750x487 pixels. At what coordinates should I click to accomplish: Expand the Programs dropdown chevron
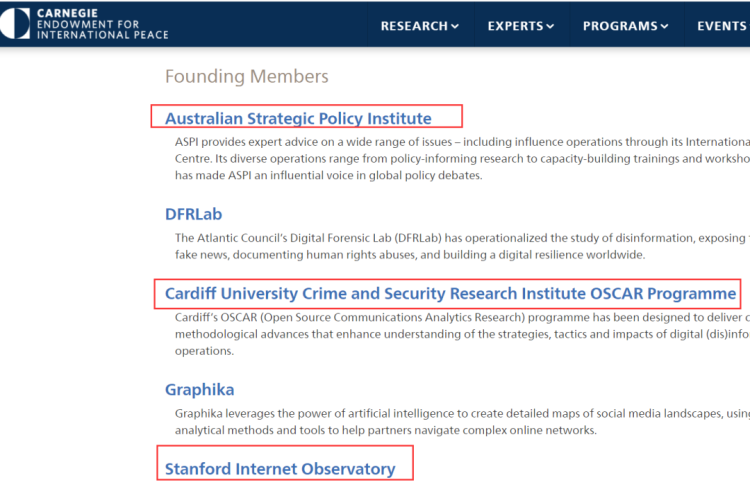[x=665, y=26]
